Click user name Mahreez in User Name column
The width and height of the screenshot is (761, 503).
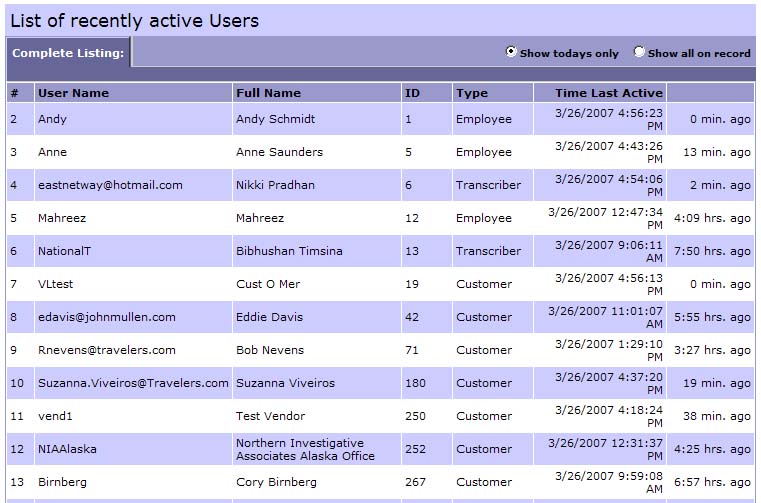point(62,218)
